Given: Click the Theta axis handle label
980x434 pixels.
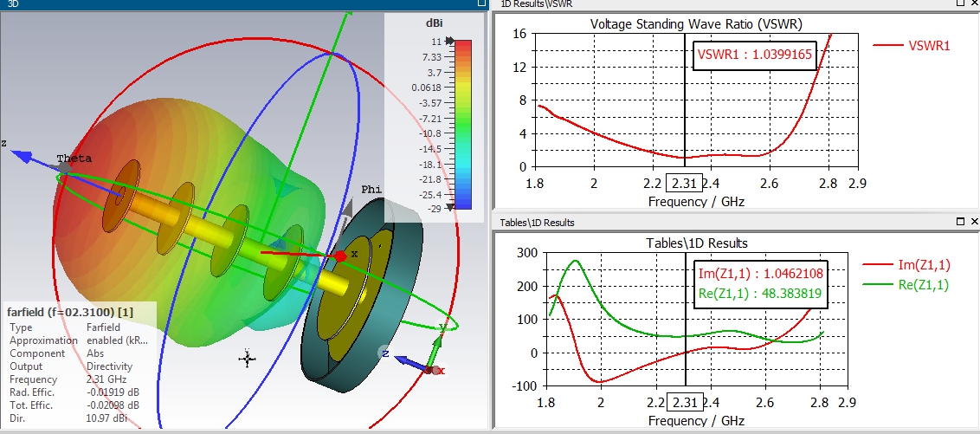Looking at the screenshot, I should (x=74, y=159).
